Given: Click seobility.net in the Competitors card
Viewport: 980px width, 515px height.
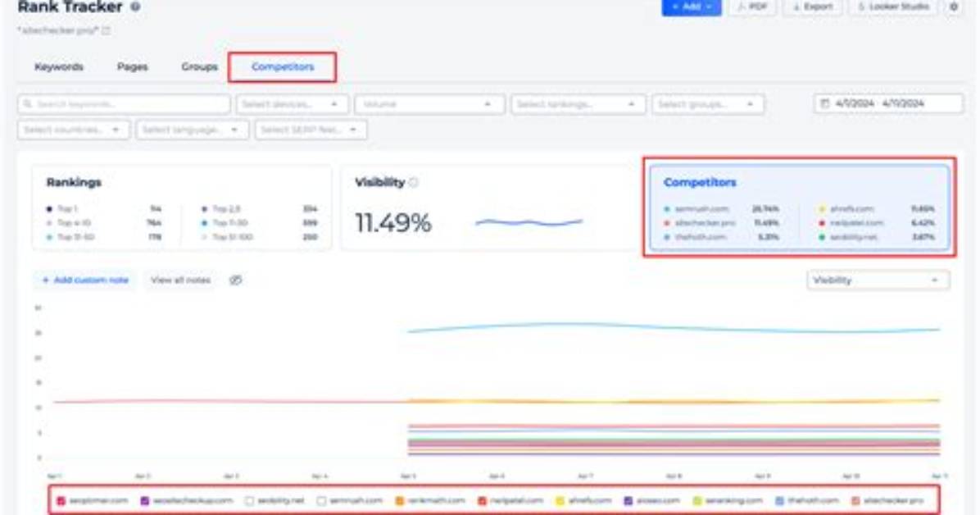Looking at the screenshot, I should click(x=854, y=237).
